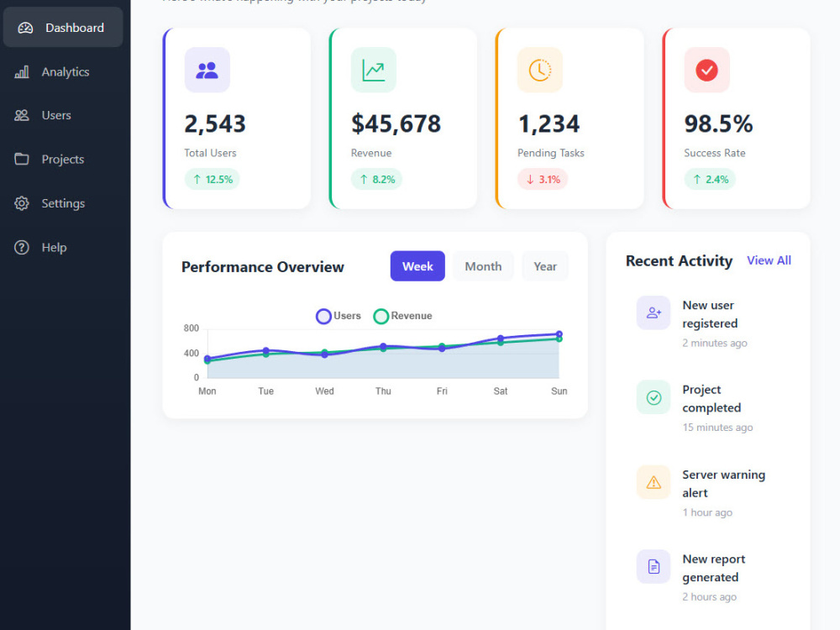This screenshot has height=630, width=840.
Task: Click the 15 minutes ago timestamp
Action: (717, 428)
